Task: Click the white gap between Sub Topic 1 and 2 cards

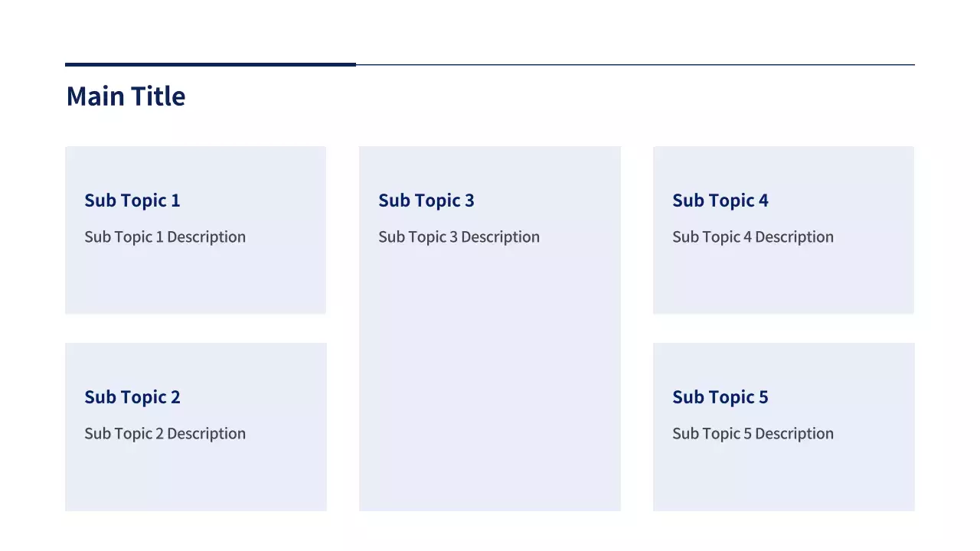Action: [195, 328]
